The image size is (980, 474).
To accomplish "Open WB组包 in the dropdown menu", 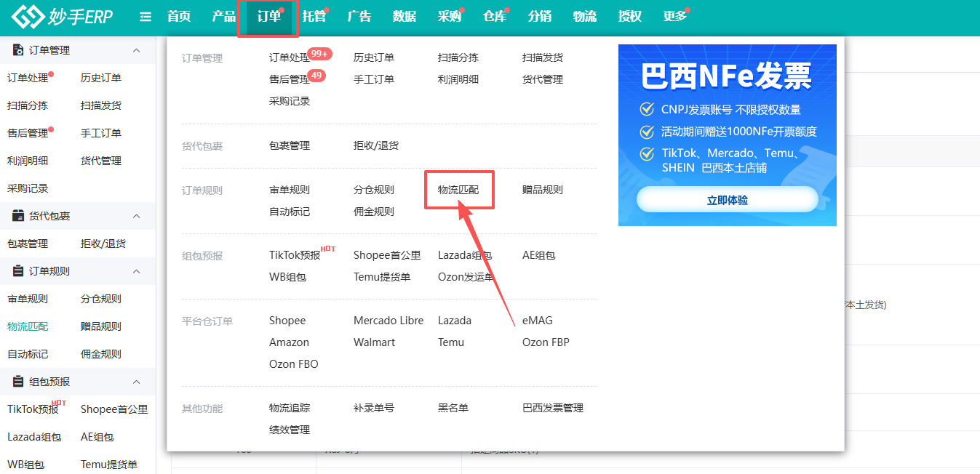I will click(287, 277).
